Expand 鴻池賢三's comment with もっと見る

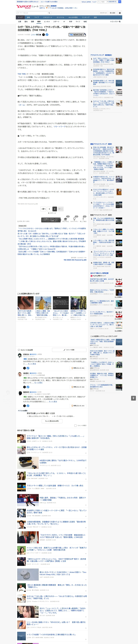tap(38, 383)
